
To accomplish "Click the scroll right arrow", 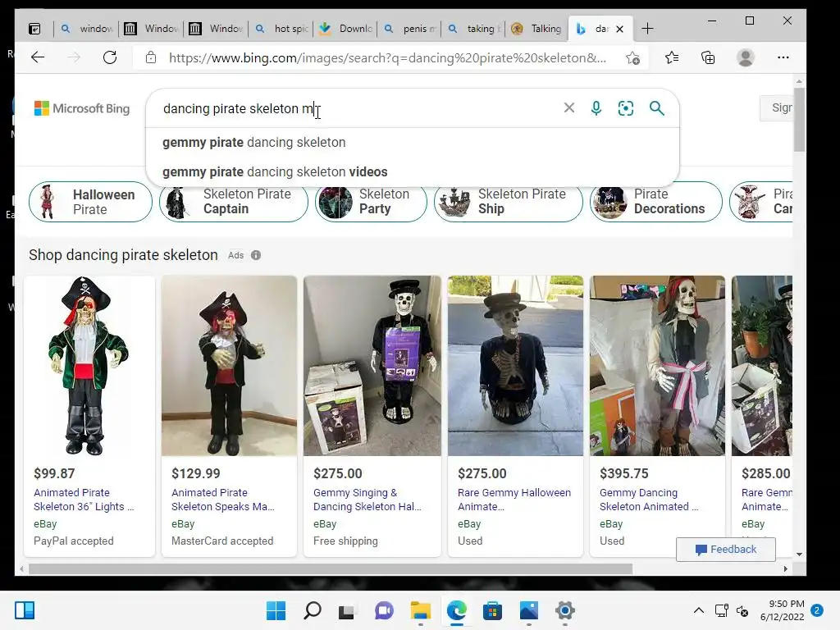I will click(785, 568).
